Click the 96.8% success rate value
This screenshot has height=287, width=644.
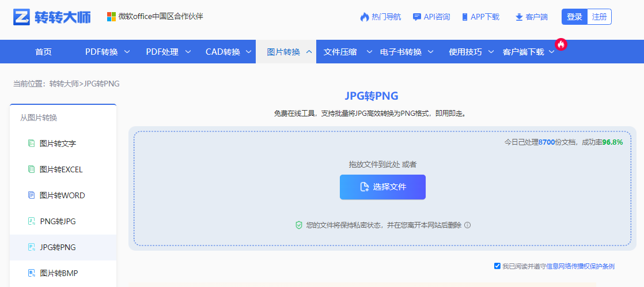tap(612, 142)
